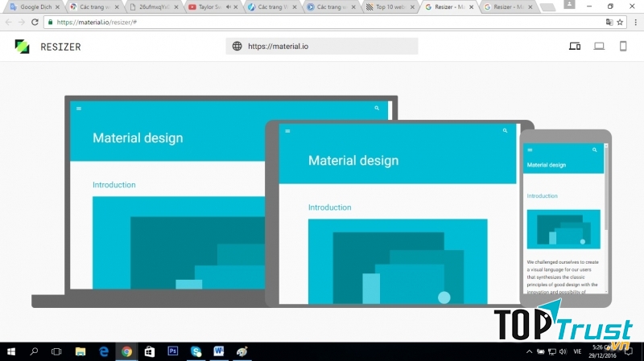Close the Google Dich tab
The image size is (644, 361).
coord(57,7)
